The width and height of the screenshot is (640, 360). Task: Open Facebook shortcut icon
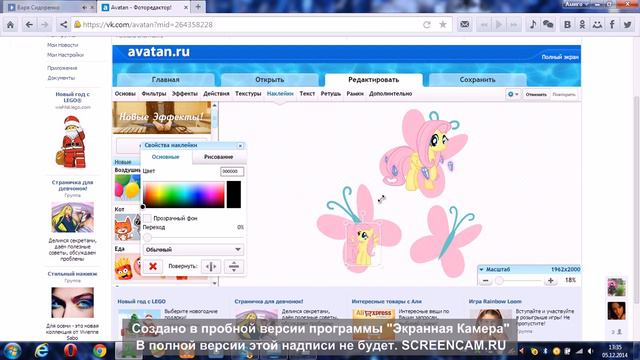click(x=612, y=25)
